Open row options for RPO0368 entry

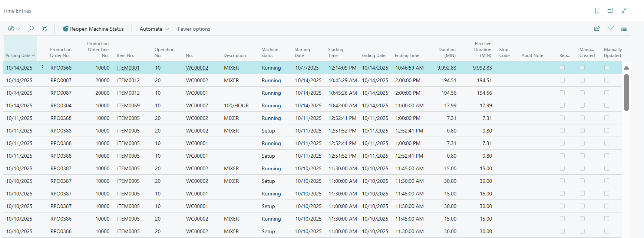point(43,68)
